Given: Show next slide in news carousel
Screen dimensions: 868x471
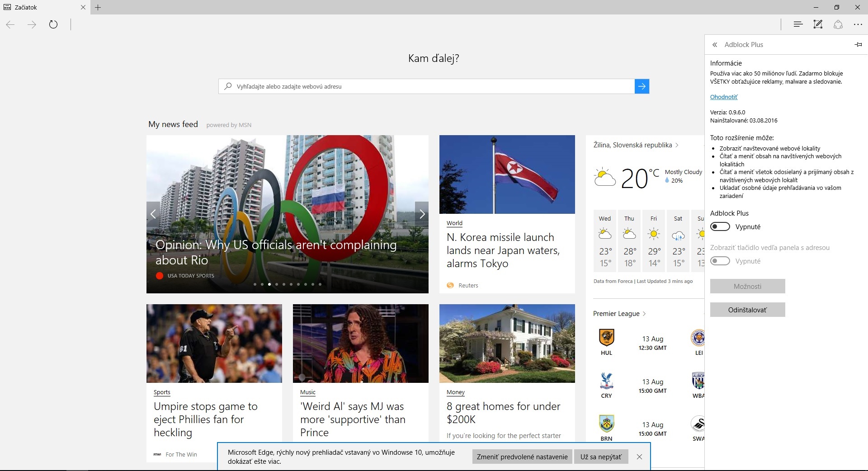Looking at the screenshot, I should [x=422, y=214].
